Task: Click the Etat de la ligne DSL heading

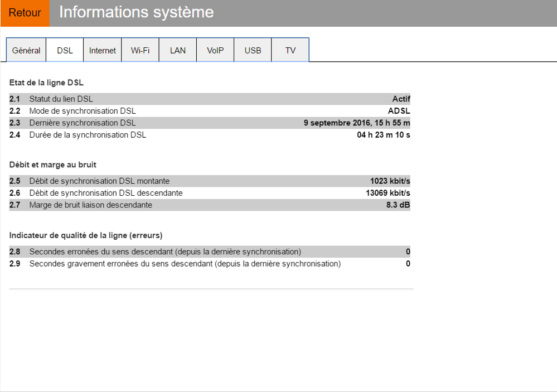Action: tap(46, 83)
